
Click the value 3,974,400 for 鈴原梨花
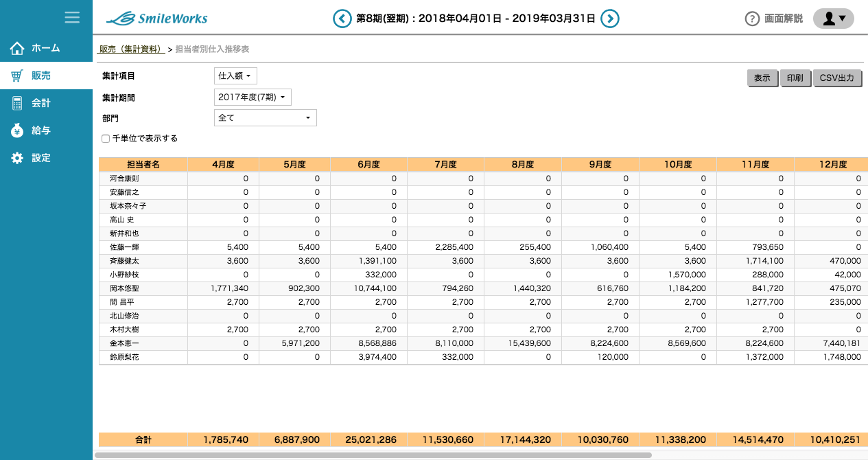(x=377, y=357)
